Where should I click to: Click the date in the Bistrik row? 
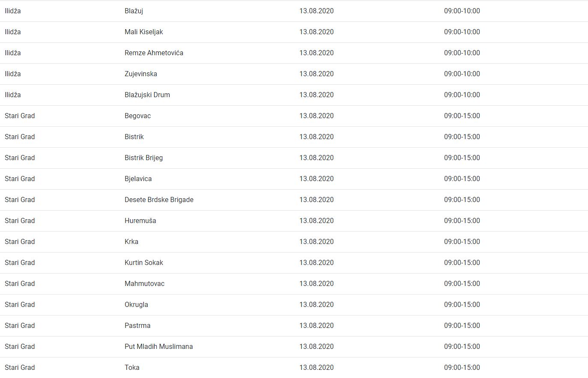coord(316,137)
